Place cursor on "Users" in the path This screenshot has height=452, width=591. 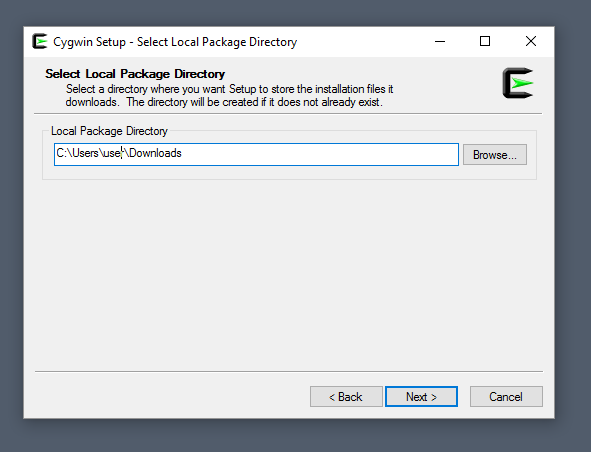pos(85,153)
